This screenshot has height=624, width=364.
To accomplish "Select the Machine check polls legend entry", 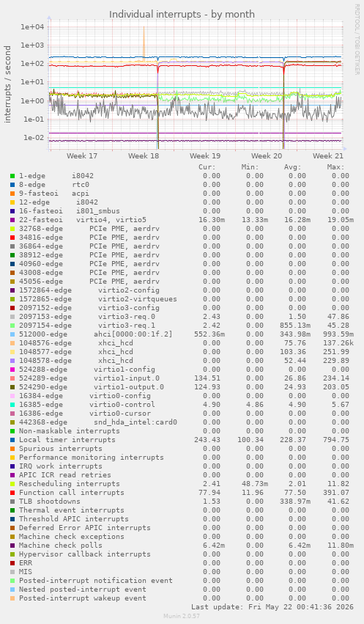I will pyautogui.click(x=60, y=546).
